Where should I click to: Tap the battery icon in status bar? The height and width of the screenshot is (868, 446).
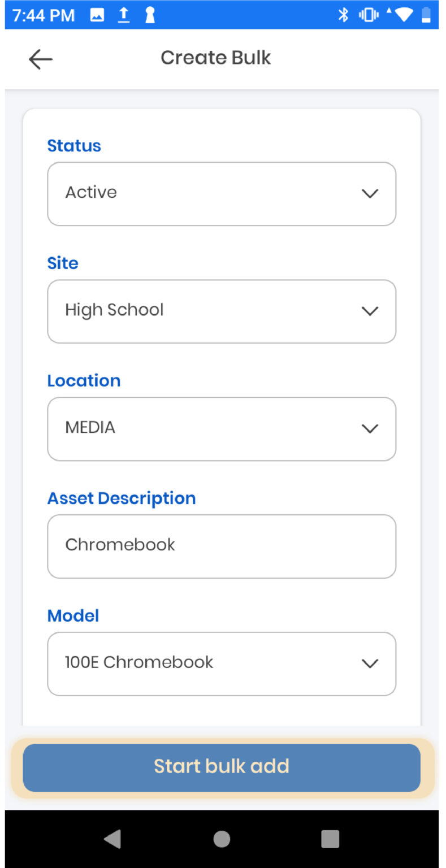click(x=426, y=15)
